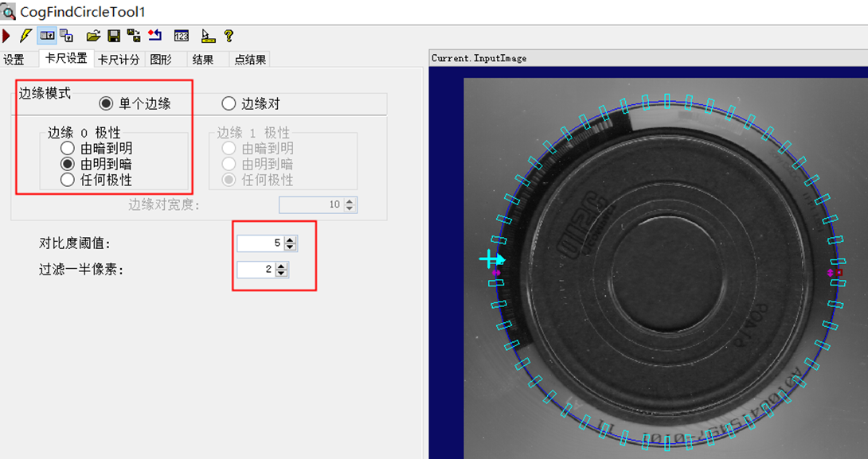Toggle the local tool display window icon
Screen dimensions: 868x459
coord(47,36)
